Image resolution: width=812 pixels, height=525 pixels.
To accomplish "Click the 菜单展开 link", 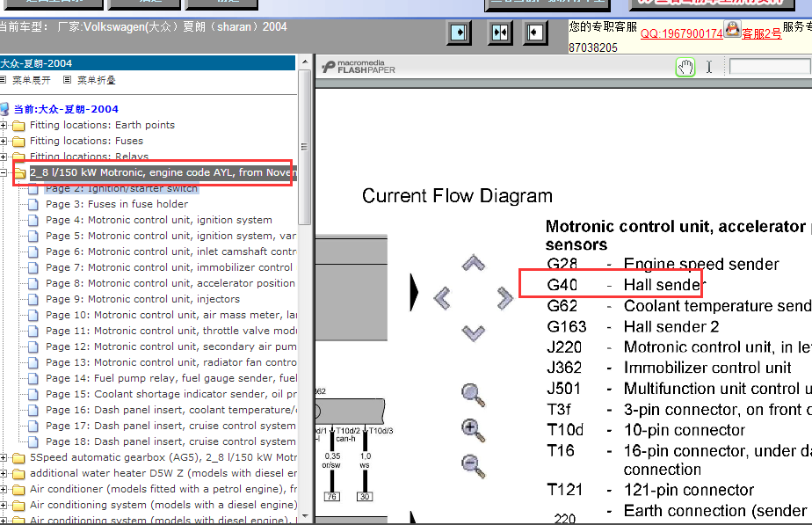I will pyautogui.click(x=31, y=80).
